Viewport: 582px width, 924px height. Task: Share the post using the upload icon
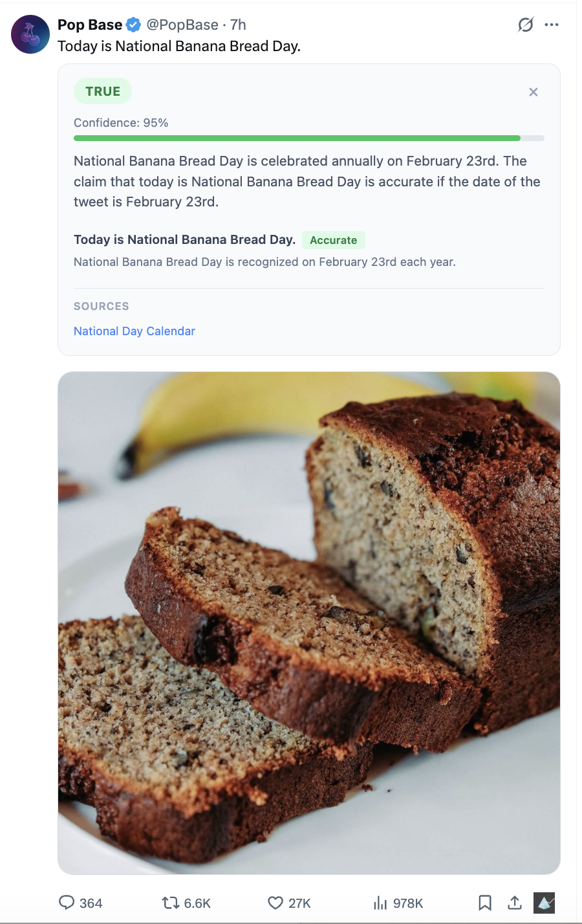515,903
